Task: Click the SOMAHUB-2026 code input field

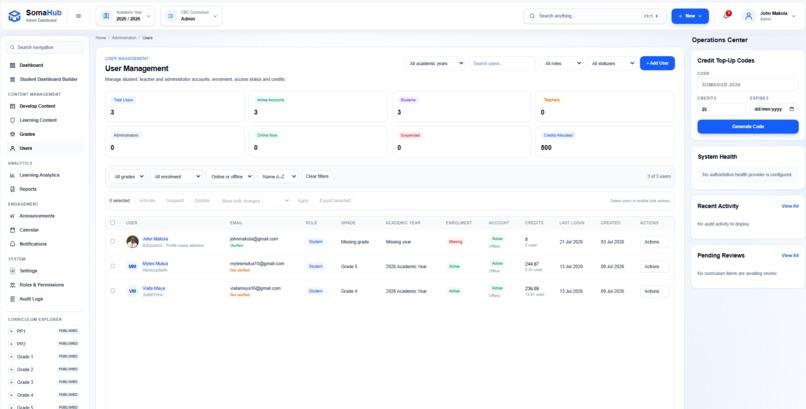Action: click(747, 84)
